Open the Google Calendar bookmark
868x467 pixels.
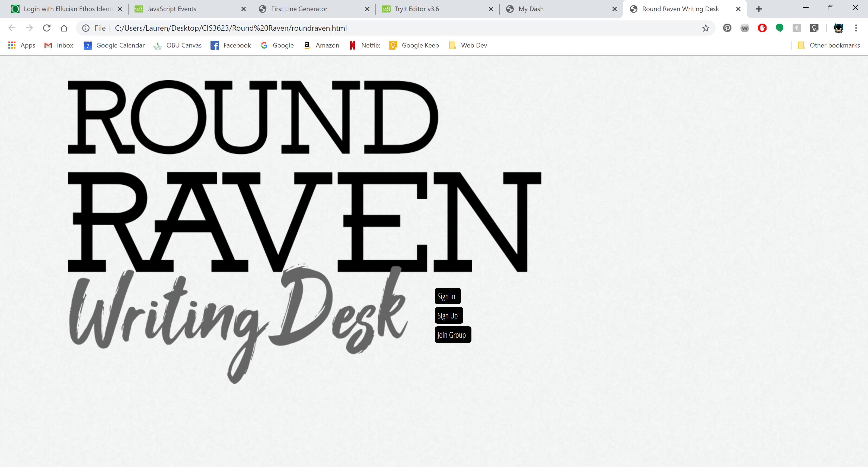(x=114, y=45)
